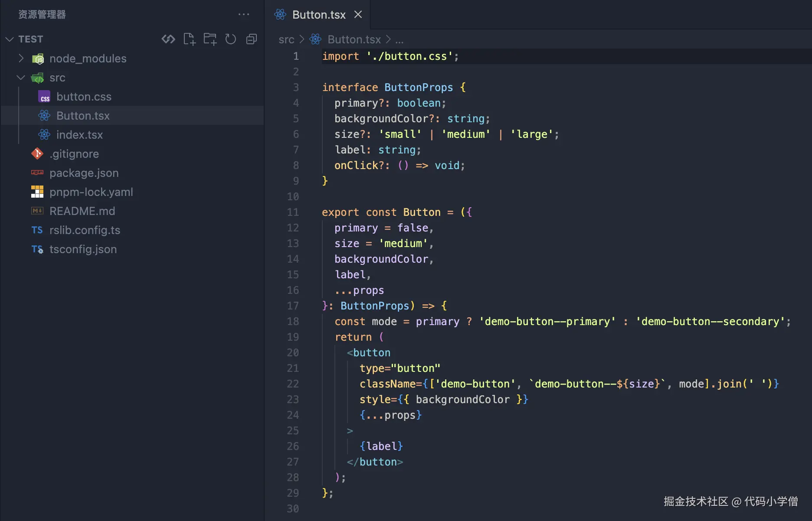Click the git icon beside .gitignore
812x521 pixels.
pyautogui.click(x=37, y=154)
